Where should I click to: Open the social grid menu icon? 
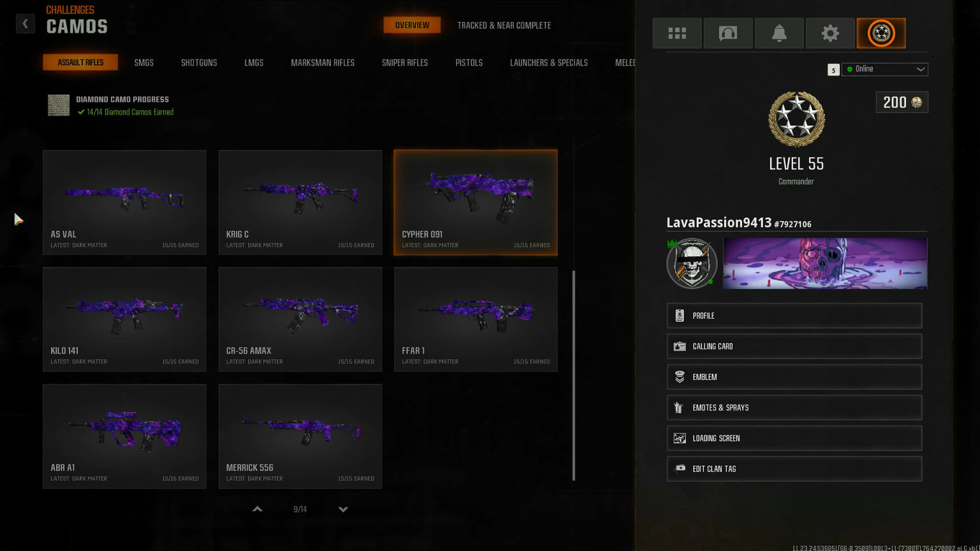677,33
